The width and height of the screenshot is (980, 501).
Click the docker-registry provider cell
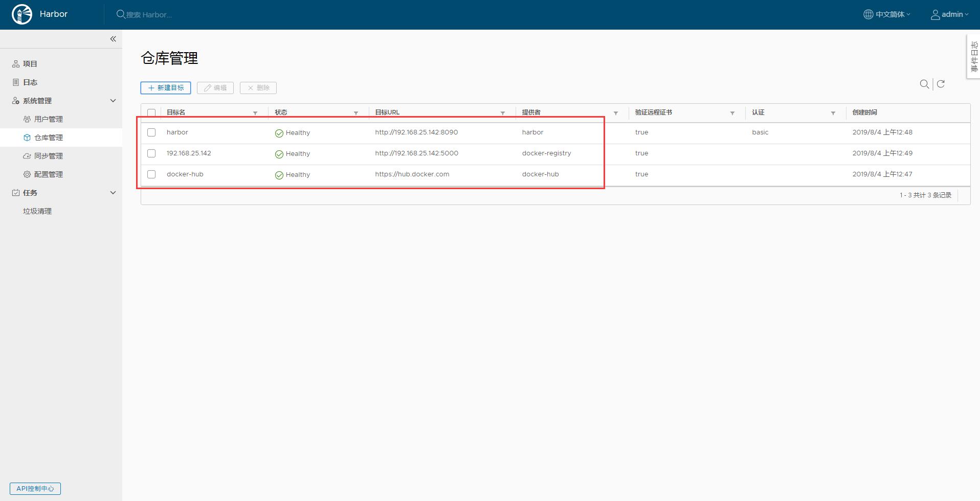click(x=547, y=153)
